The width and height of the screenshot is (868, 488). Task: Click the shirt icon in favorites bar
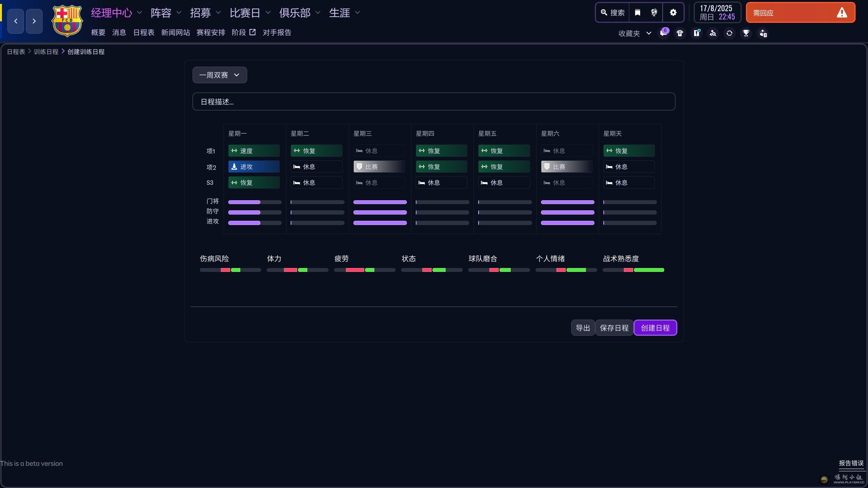click(x=680, y=33)
